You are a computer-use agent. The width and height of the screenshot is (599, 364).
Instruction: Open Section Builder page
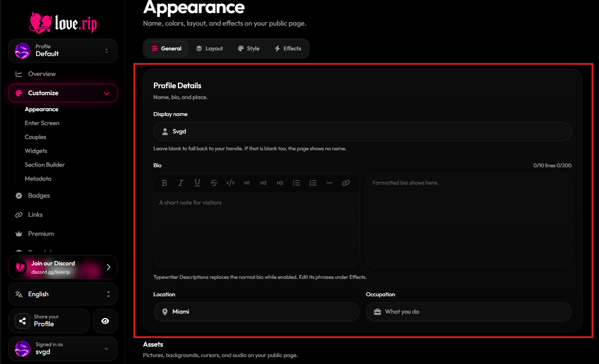45,165
